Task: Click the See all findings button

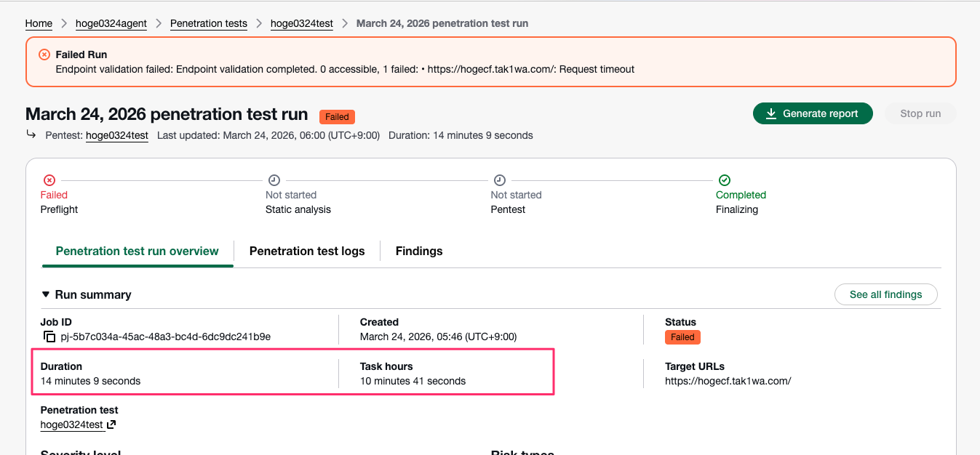Action: pos(885,294)
